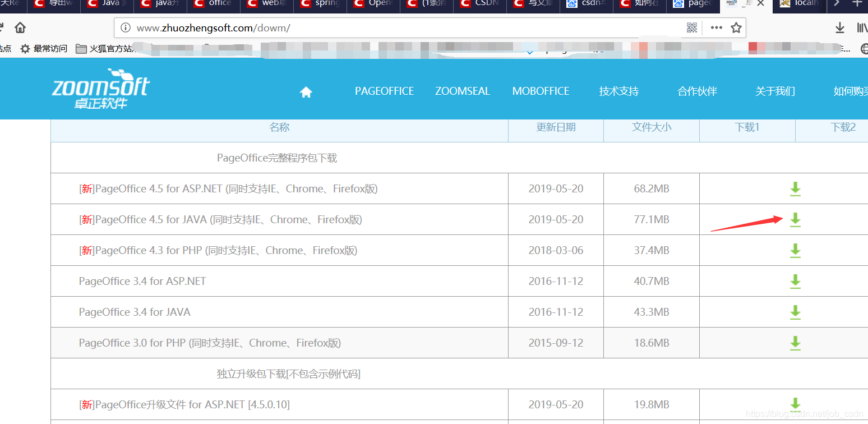This screenshot has width=868, height=424.
Task: Download PageOffice 4.3 for PHP package
Action: coord(795,251)
